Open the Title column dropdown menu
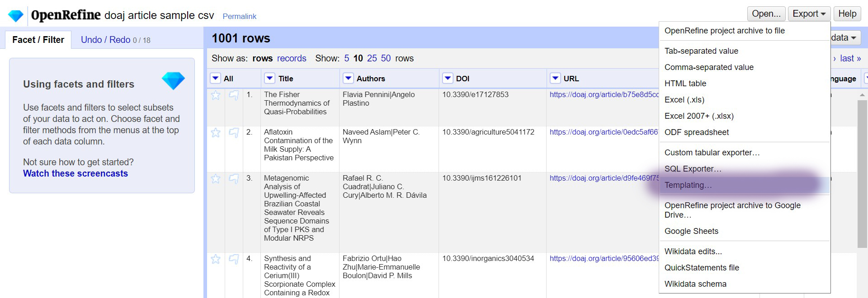The image size is (868, 298). pyautogui.click(x=269, y=78)
